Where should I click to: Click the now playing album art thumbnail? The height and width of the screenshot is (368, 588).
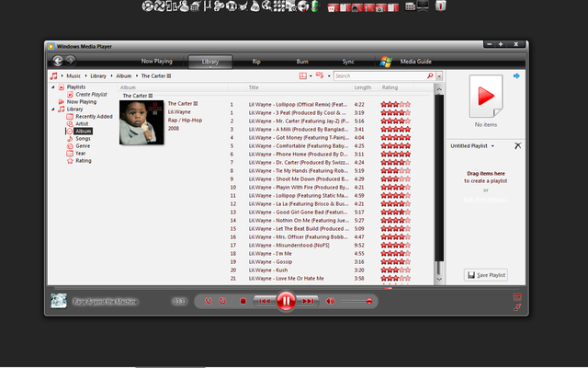pyautogui.click(x=59, y=301)
